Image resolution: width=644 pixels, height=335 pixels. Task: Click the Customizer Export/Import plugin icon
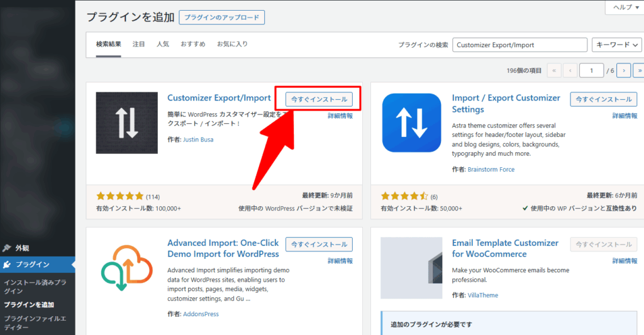pos(126,123)
